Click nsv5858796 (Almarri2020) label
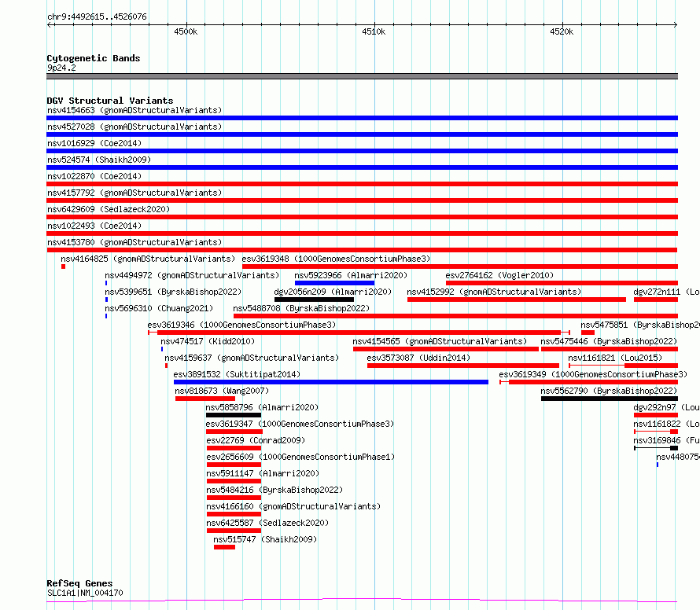Screen dimensions: 700x610 [262, 407]
